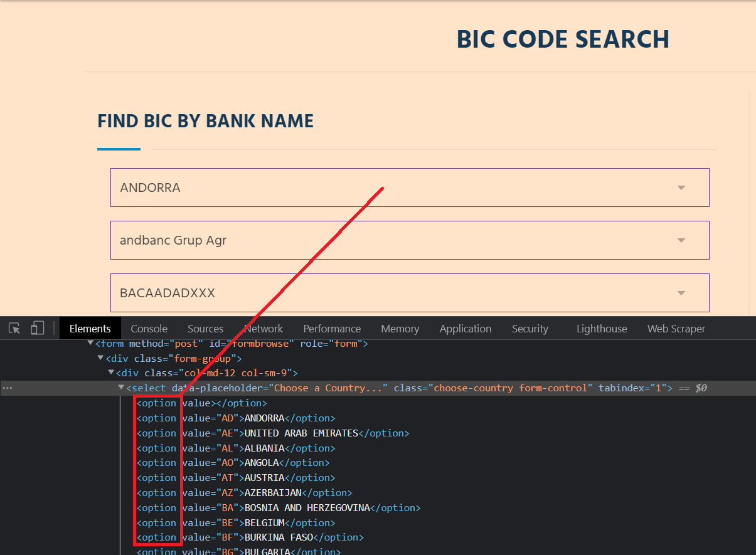Open the Application tab

pos(465,329)
